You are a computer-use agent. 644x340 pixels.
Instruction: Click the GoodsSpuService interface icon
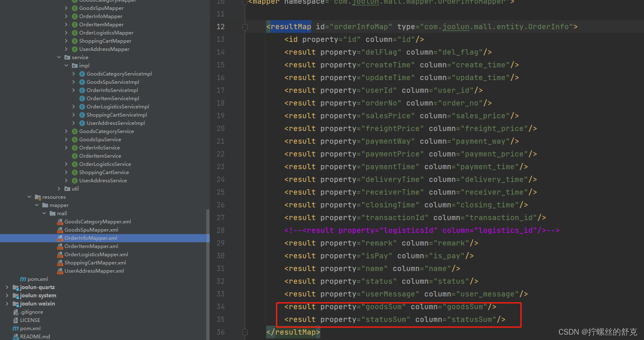tap(75, 140)
